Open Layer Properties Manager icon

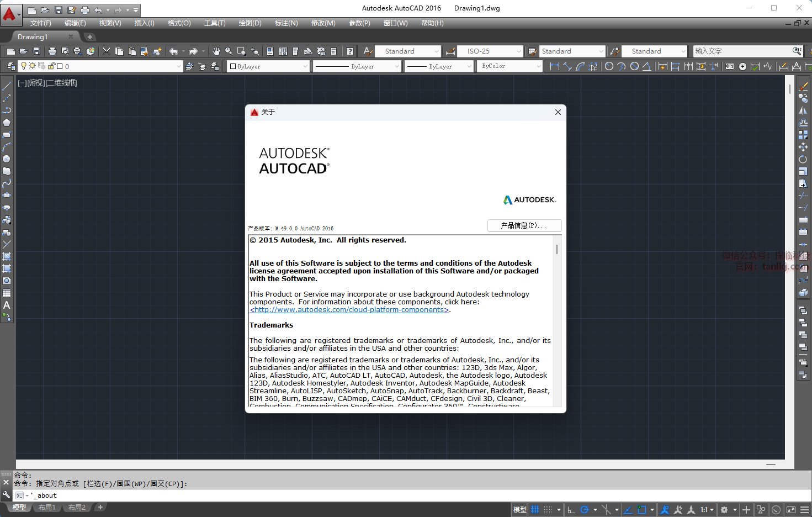(10, 66)
